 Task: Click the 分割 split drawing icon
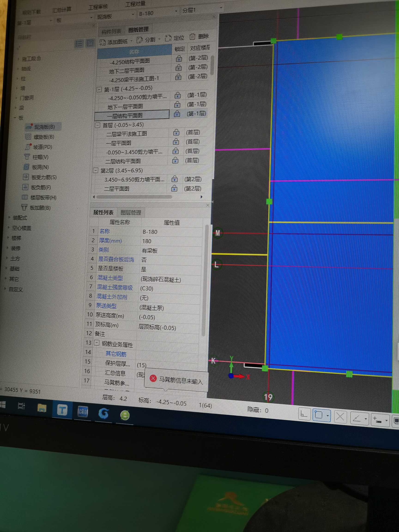click(139, 40)
